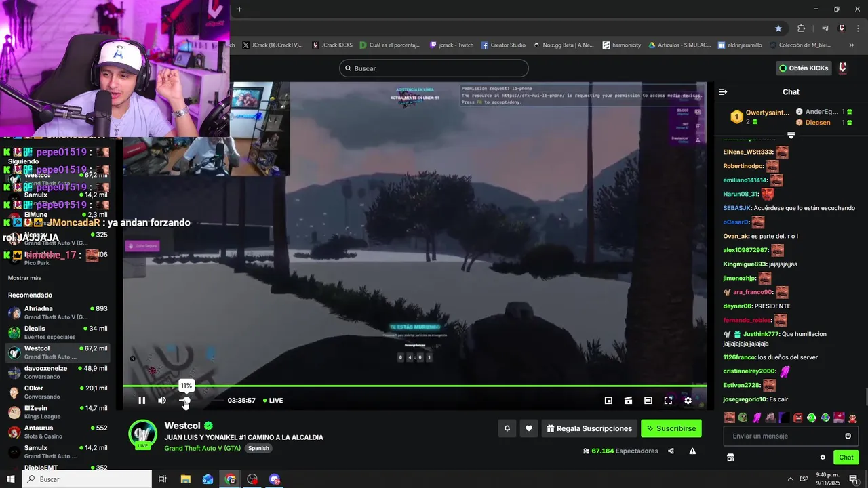Open JCrack KICKS bookmark

[334, 45]
